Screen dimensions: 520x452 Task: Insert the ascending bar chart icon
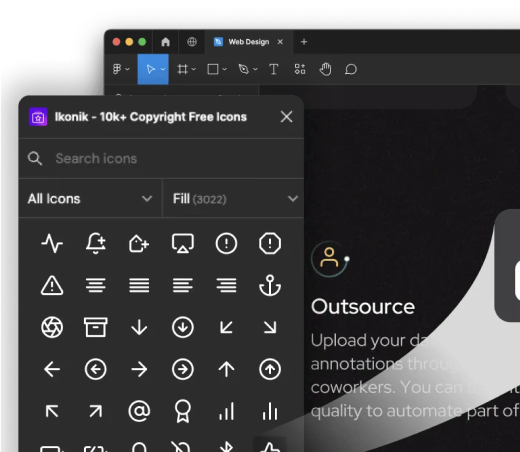tap(226, 411)
